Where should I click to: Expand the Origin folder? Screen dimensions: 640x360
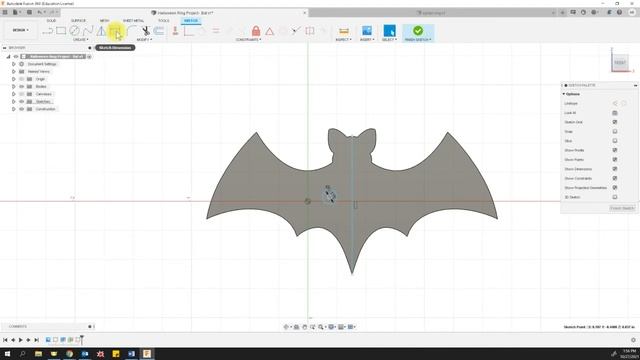pyautogui.click(x=13, y=79)
